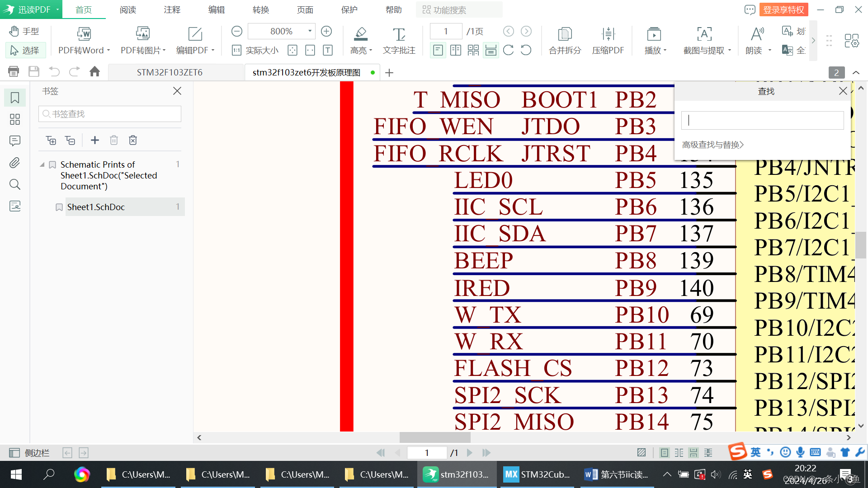868x488 pixels.
Task: Collapse the Schematic Prints bookmark tree
Action: (41, 164)
